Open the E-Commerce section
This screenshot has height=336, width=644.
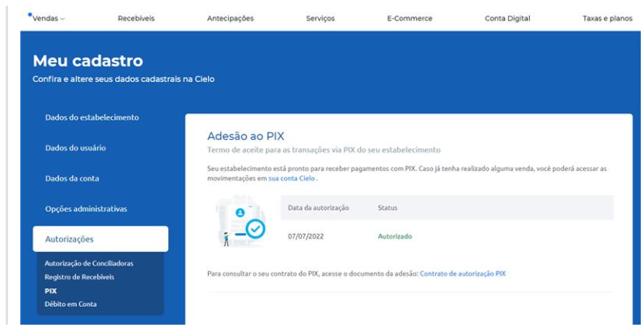point(409,18)
